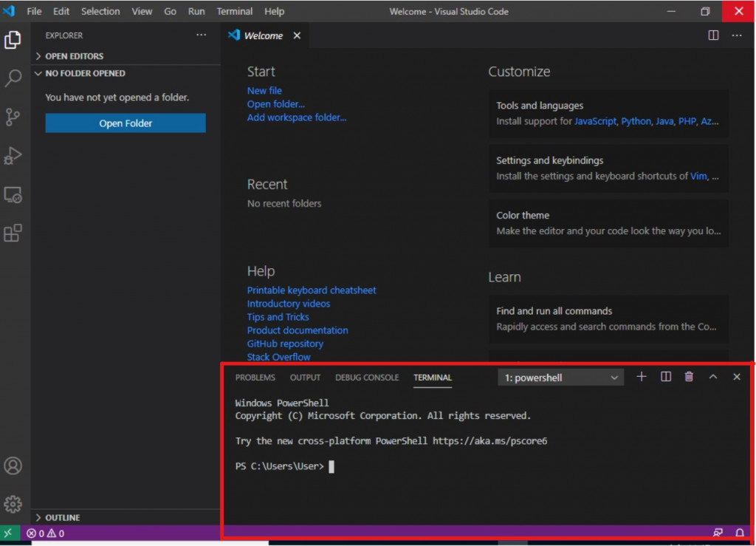
Task: Click the Java language link
Action: point(664,122)
